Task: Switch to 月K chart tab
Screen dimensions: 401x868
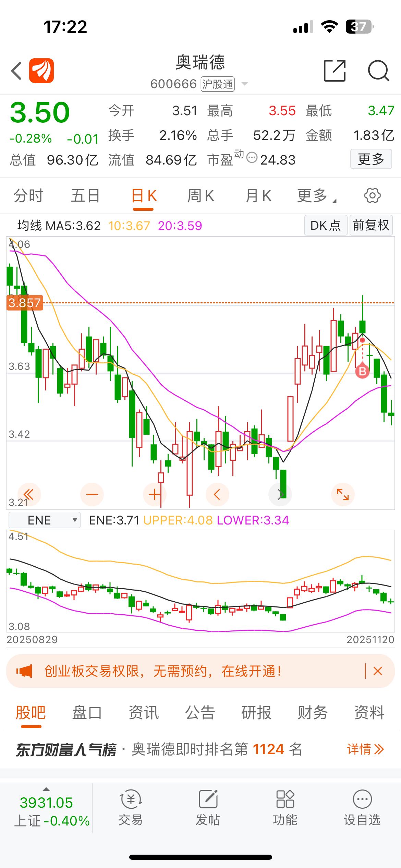Action: click(x=258, y=196)
